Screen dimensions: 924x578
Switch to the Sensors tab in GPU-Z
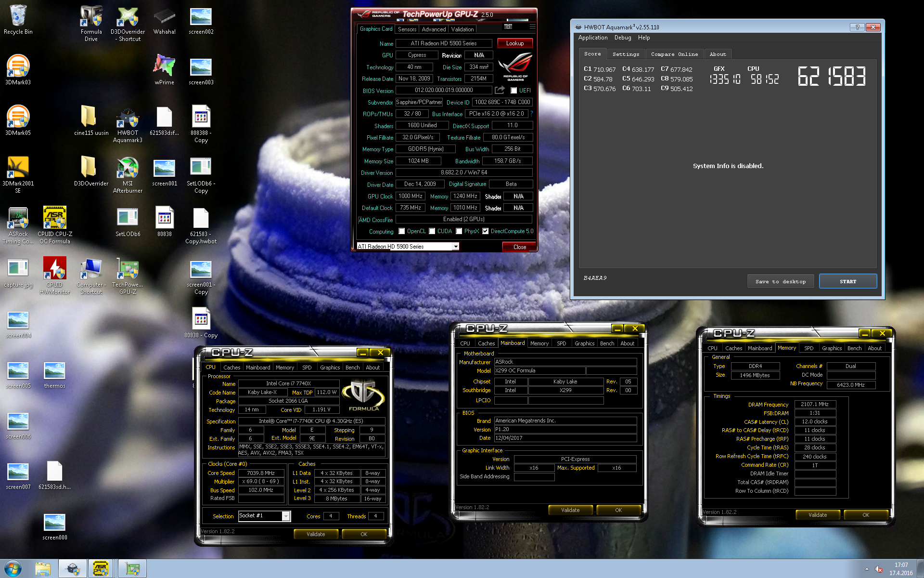407,29
